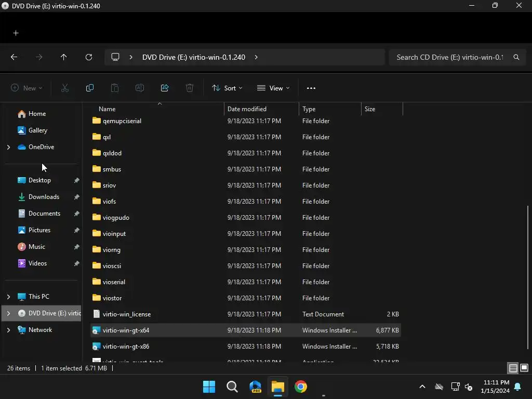Click the File Explorer taskbar icon
The height and width of the screenshot is (399, 532).
(278, 387)
